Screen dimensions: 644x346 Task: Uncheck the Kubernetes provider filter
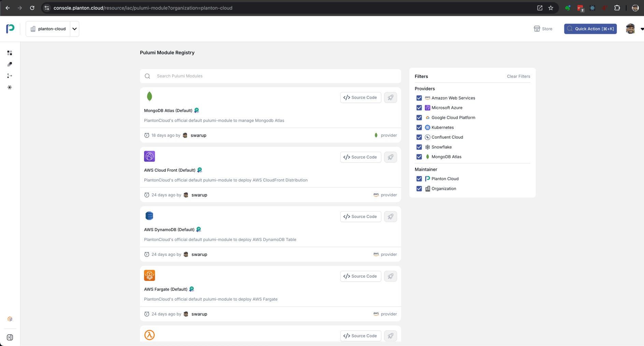pyautogui.click(x=419, y=127)
